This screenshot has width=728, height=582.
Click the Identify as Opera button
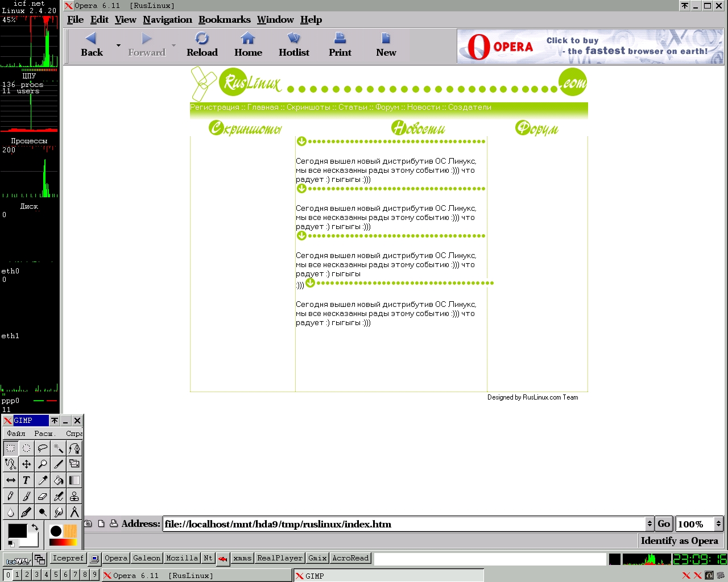pos(679,541)
